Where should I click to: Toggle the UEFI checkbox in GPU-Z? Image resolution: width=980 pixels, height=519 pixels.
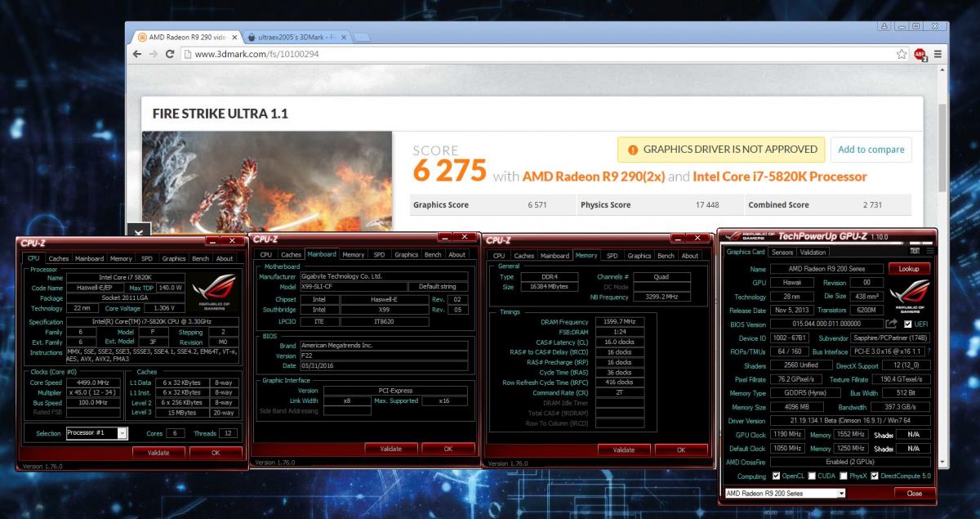(907, 324)
